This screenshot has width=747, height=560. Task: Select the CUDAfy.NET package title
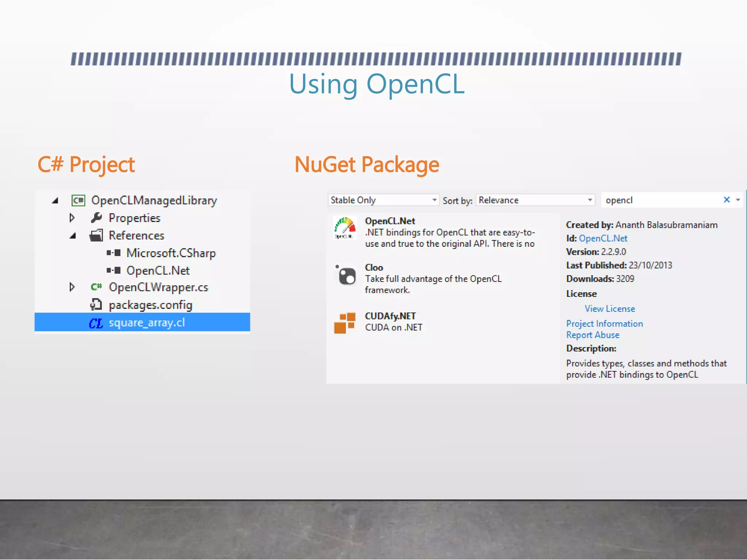click(x=390, y=316)
